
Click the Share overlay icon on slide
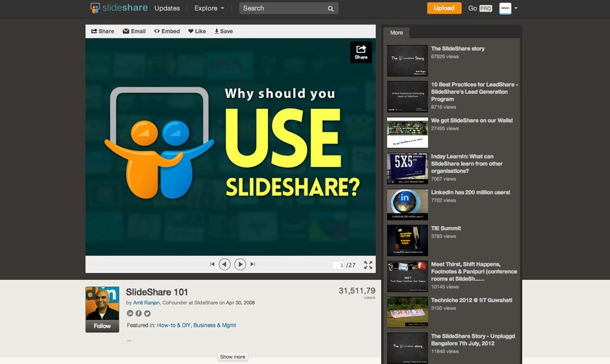coord(361,52)
